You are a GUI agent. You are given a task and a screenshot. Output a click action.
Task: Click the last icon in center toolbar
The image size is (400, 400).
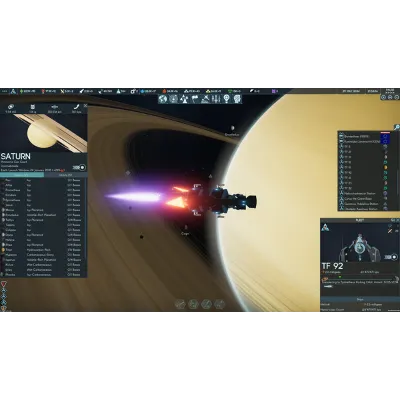[x=237, y=99]
